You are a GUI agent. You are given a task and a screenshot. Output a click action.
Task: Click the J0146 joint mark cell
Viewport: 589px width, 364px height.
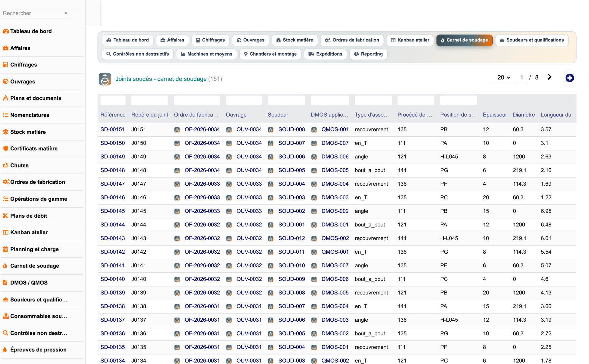139,197
